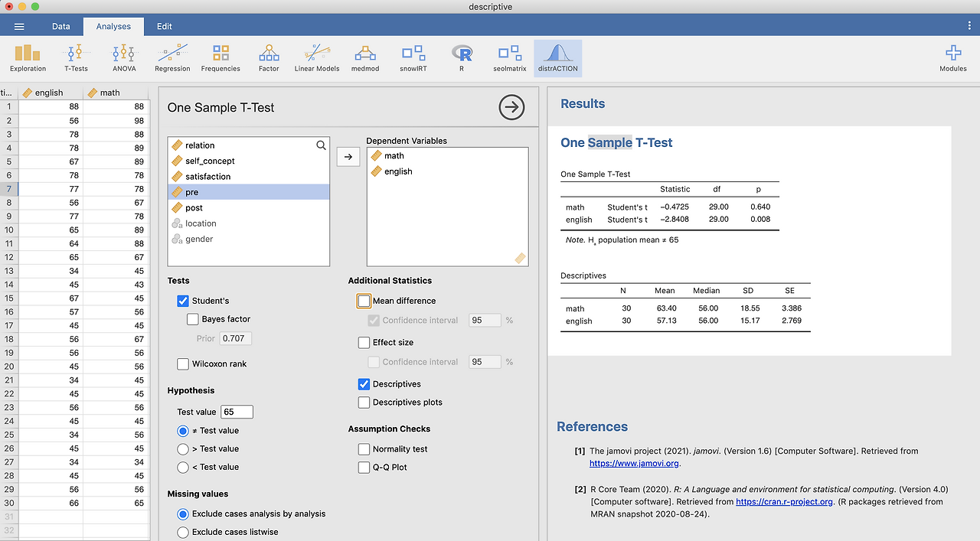Select the > Test value hypothesis
This screenshot has height=541, width=980.
(183, 449)
